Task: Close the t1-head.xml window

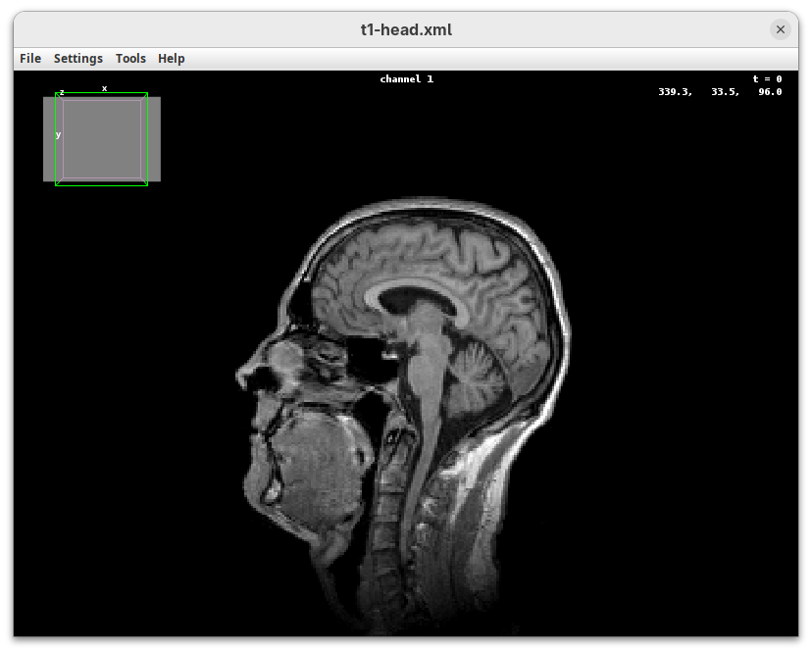Action: click(x=781, y=29)
